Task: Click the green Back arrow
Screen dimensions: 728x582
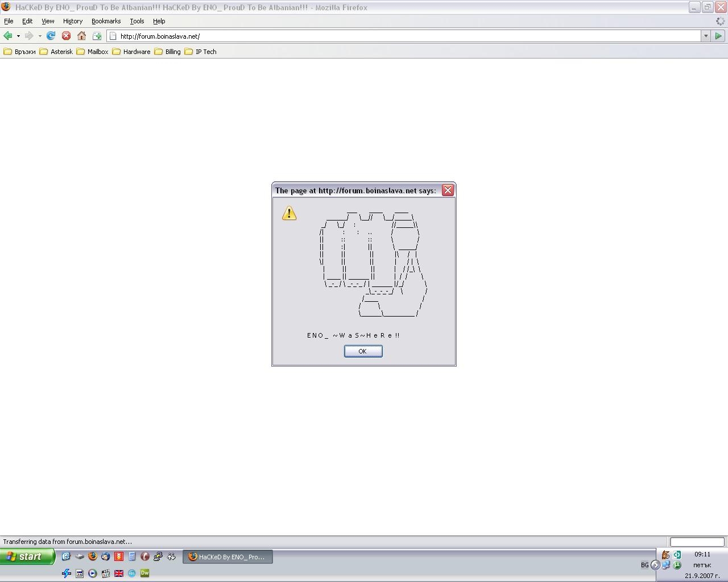Action: tap(8, 36)
